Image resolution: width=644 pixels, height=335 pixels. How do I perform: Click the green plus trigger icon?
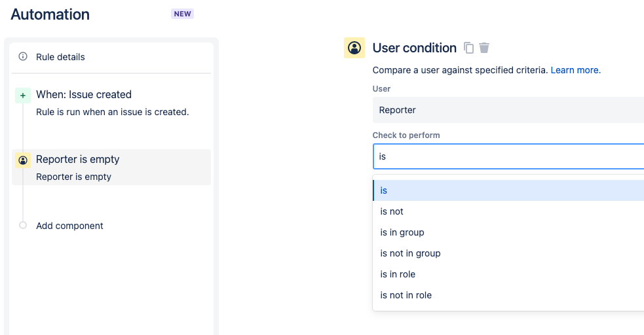(x=23, y=96)
